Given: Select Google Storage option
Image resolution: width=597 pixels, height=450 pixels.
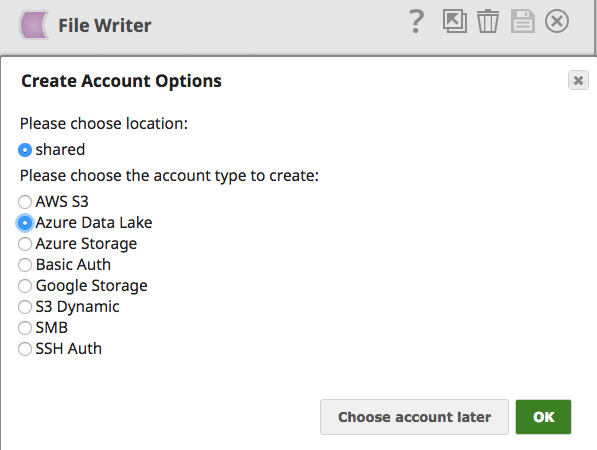Looking at the screenshot, I should (25, 286).
